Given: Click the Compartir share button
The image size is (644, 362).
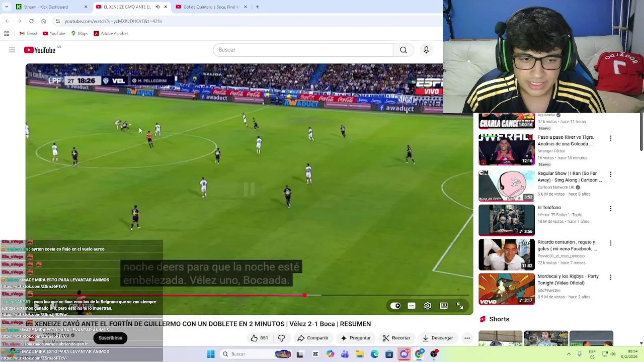Looking at the screenshot, I should (x=313, y=338).
